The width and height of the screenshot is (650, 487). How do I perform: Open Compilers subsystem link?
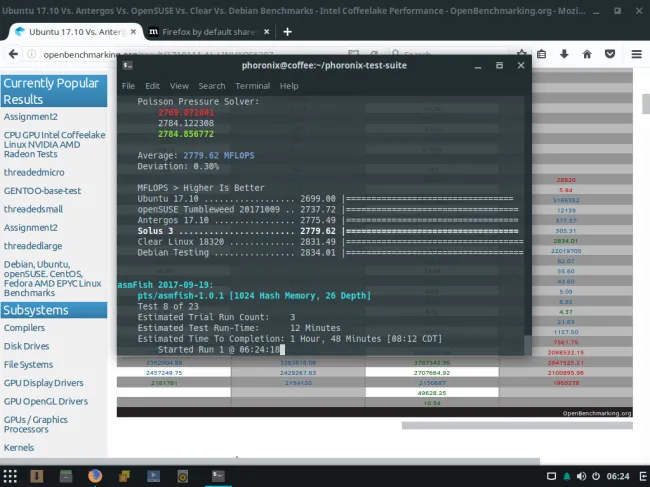[x=24, y=328]
